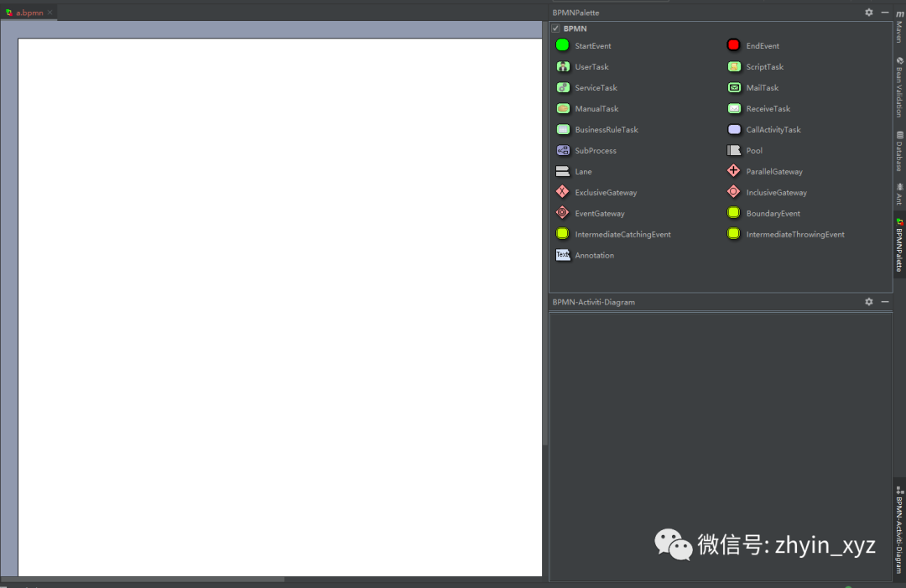Select the BoundaryEvent icon

point(733,212)
